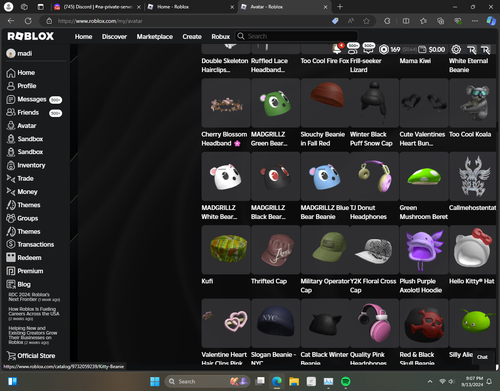Open Discover in the top navigation
500x391 pixels.
tap(114, 37)
